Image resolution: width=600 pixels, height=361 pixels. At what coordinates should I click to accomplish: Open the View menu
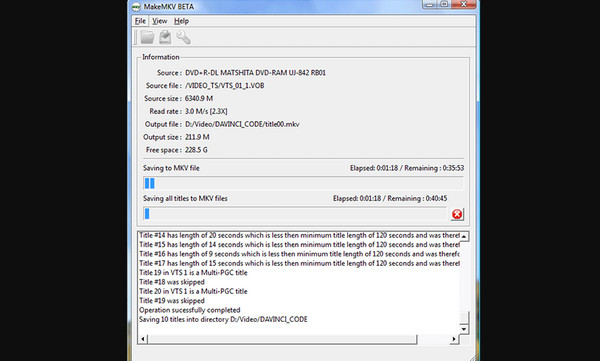[160, 21]
